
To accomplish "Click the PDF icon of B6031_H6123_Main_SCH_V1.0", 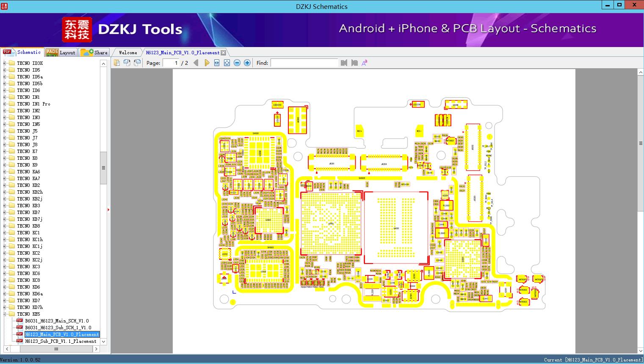I will pos(19,320).
